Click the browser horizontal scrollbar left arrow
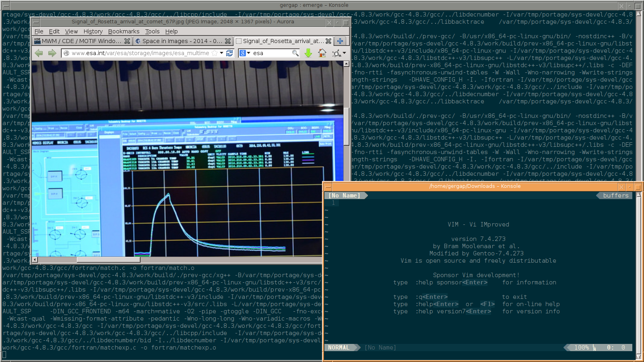Image resolution: width=644 pixels, height=362 pixels. click(35, 259)
